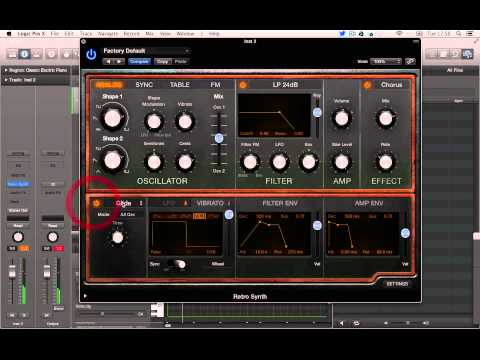Click the Compare button
Image resolution: width=480 pixels, height=360 pixels.
click(139, 61)
